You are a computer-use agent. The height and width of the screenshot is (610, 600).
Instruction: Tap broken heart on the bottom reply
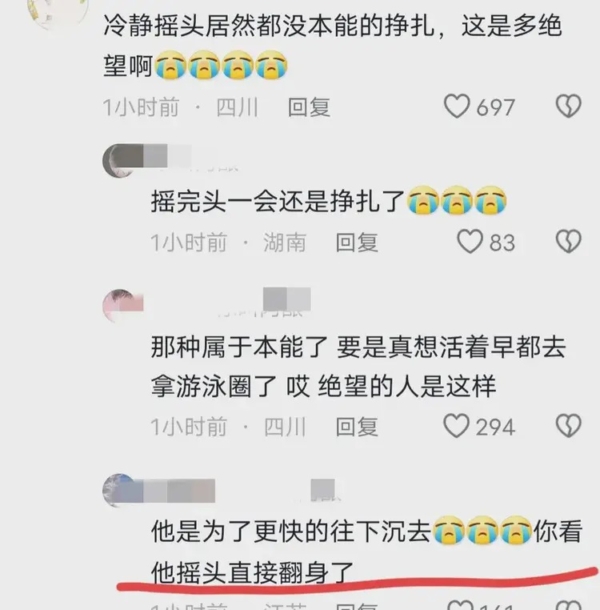[568, 605]
